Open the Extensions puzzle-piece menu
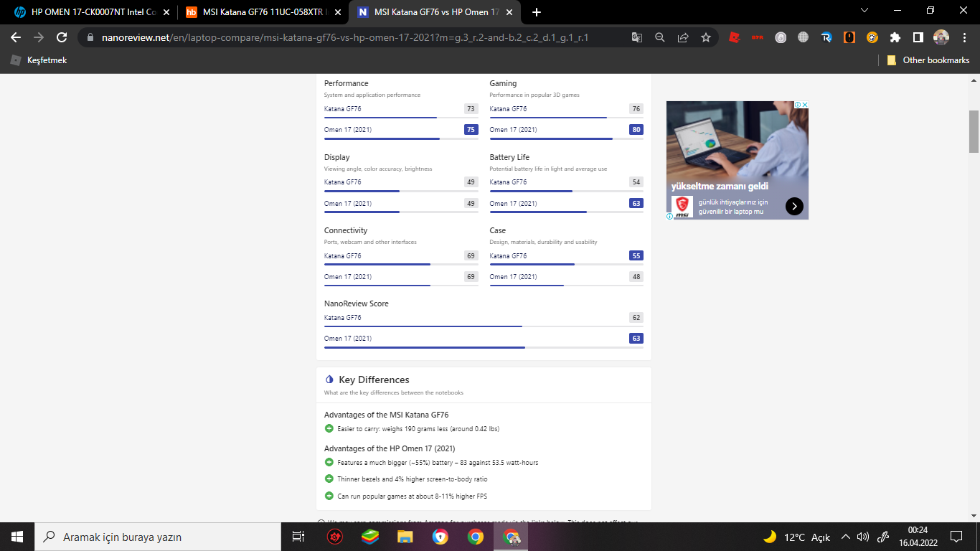 (x=895, y=37)
